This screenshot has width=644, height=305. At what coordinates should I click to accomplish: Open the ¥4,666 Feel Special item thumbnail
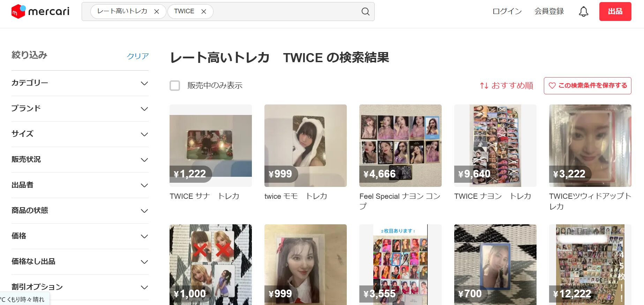(x=400, y=146)
